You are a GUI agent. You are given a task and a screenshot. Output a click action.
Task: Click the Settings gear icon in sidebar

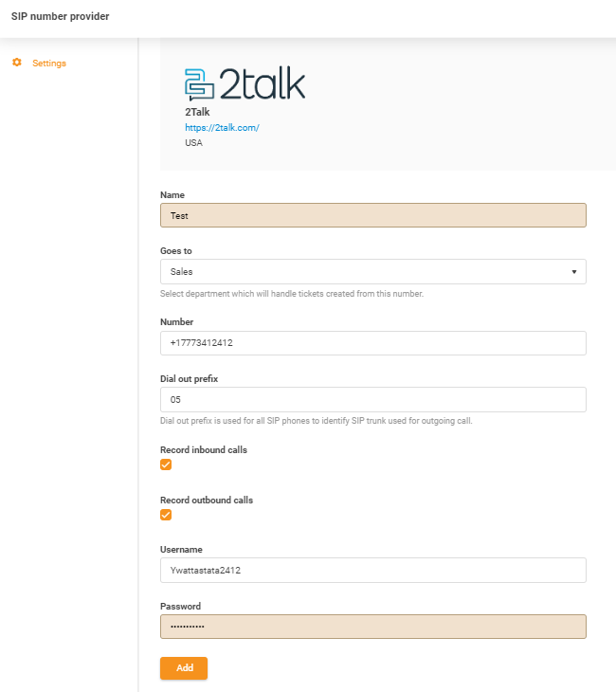click(x=16, y=63)
